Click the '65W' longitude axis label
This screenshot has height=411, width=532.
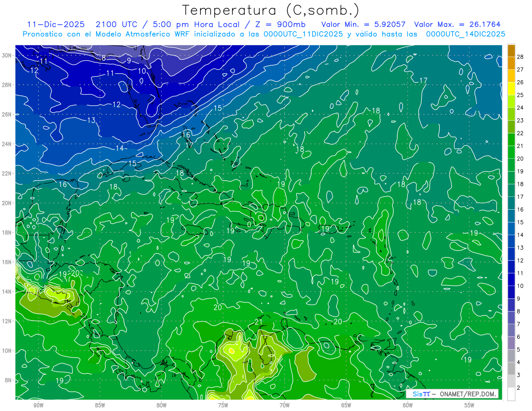click(346, 405)
